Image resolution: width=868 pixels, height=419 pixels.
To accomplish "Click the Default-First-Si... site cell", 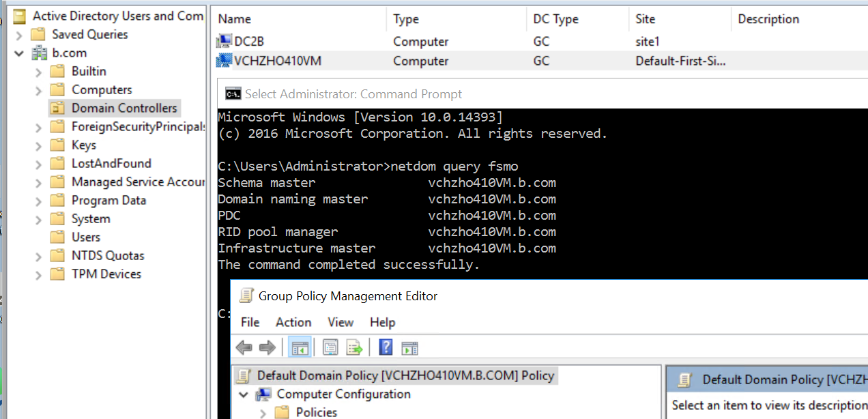I will (x=680, y=61).
